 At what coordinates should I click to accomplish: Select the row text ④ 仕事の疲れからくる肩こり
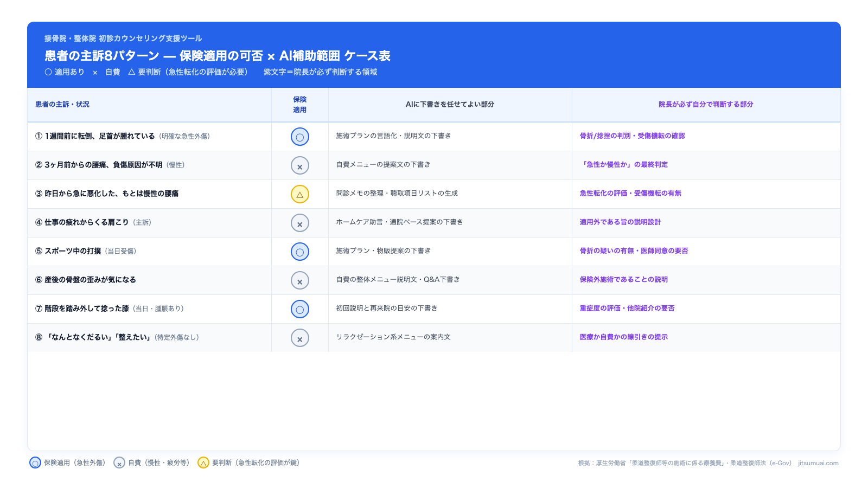pyautogui.click(x=82, y=222)
